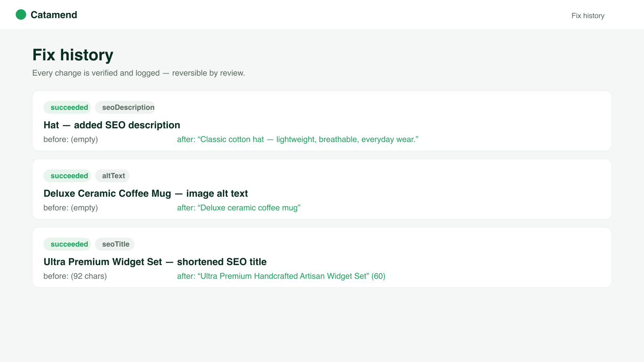Click the Hat entry's before (empty) text
644x362 pixels.
pos(71,139)
